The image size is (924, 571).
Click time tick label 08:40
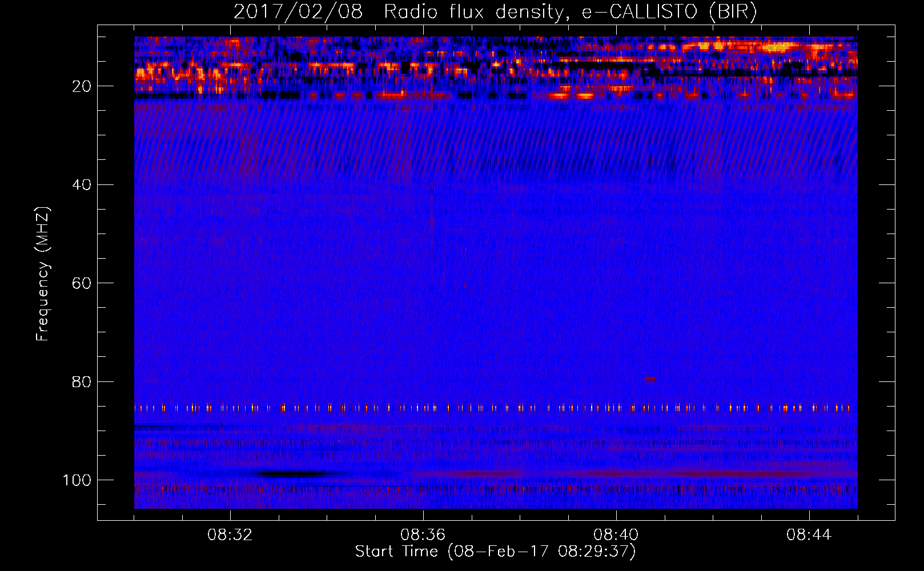point(616,535)
